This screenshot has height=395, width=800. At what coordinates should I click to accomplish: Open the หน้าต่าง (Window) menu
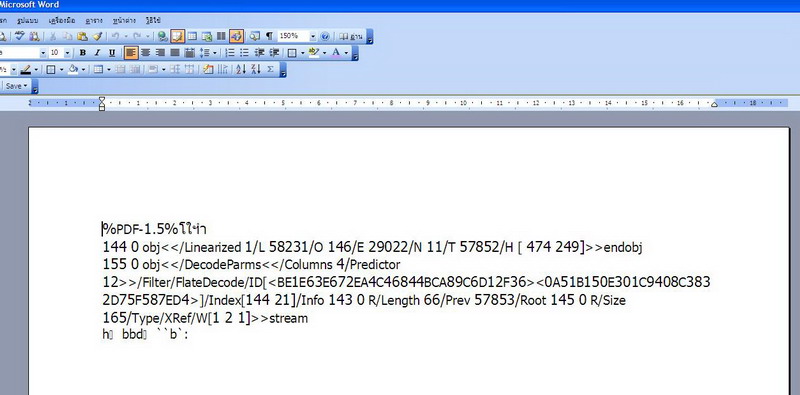click(x=124, y=20)
